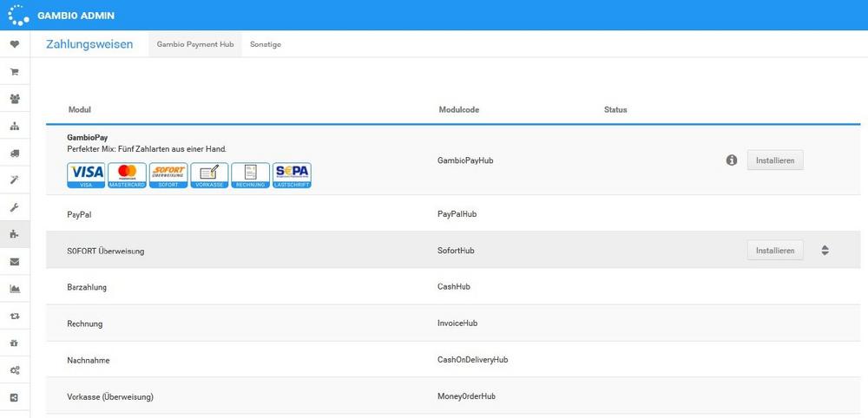Click the Modul column header

pyautogui.click(x=79, y=109)
